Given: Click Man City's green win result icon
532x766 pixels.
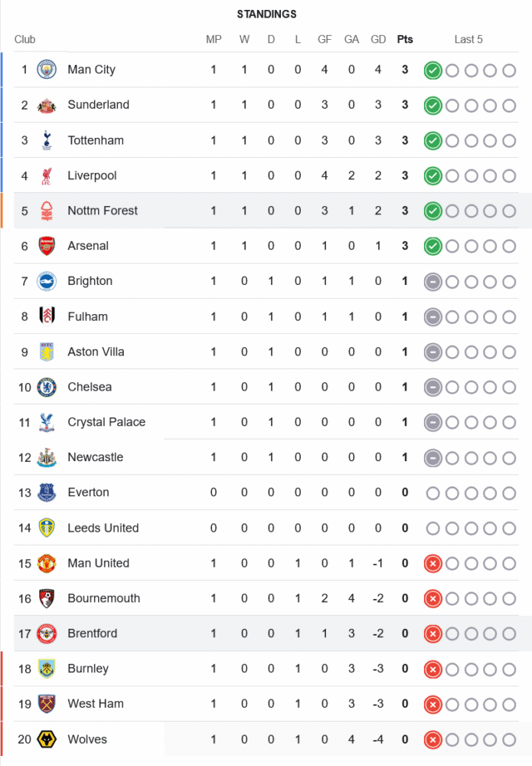Looking at the screenshot, I should click(432, 70).
